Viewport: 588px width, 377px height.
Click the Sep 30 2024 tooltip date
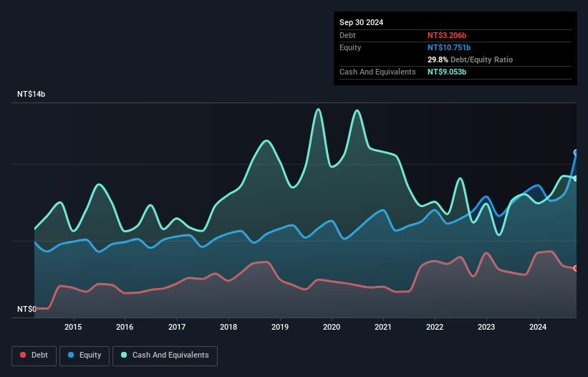(361, 22)
